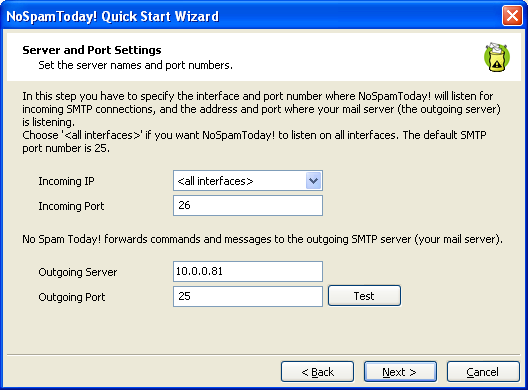Click the 'Outgoing Server' label
The height and width of the screenshot is (390, 528).
78,272
